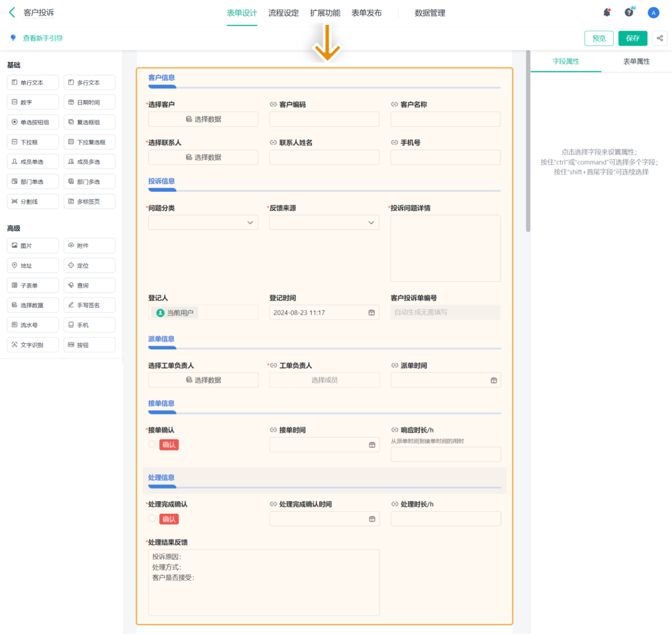Click the share icon beside 保存
The image size is (672, 634).
tap(660, 38)
